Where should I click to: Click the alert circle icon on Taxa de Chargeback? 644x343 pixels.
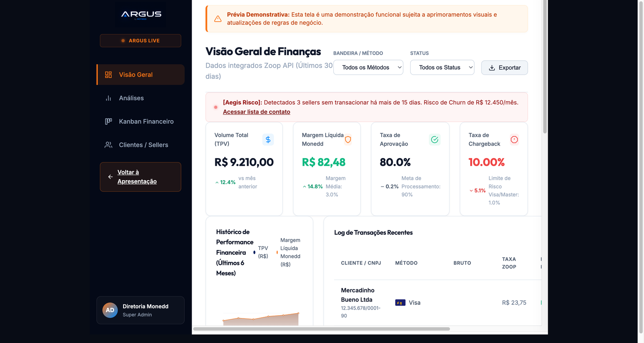click(514, 140)
